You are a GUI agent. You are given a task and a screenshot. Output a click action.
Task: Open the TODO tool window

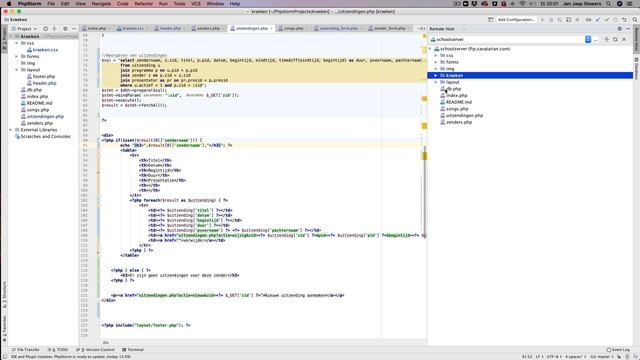(x=58, y=350)
